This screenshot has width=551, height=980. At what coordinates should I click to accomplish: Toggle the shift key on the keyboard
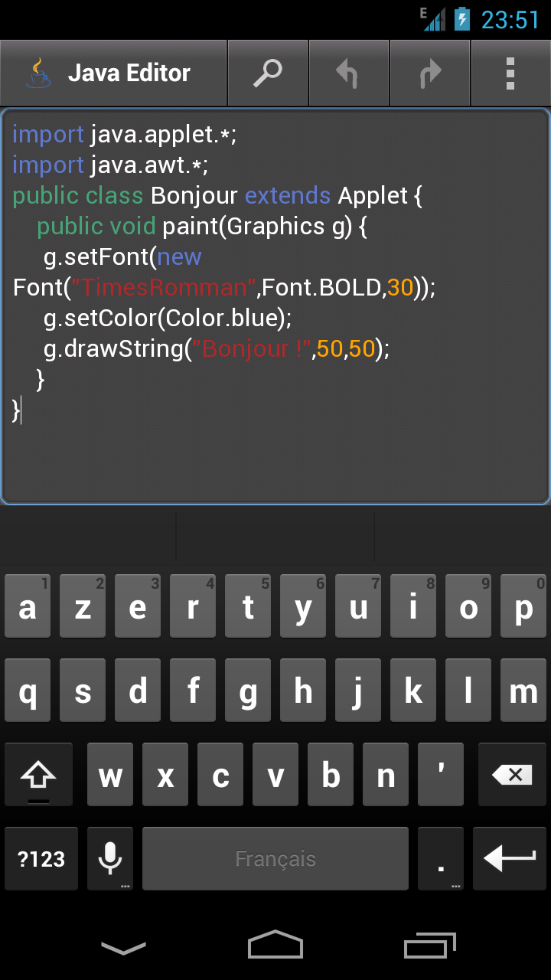[x=38, y=775]
